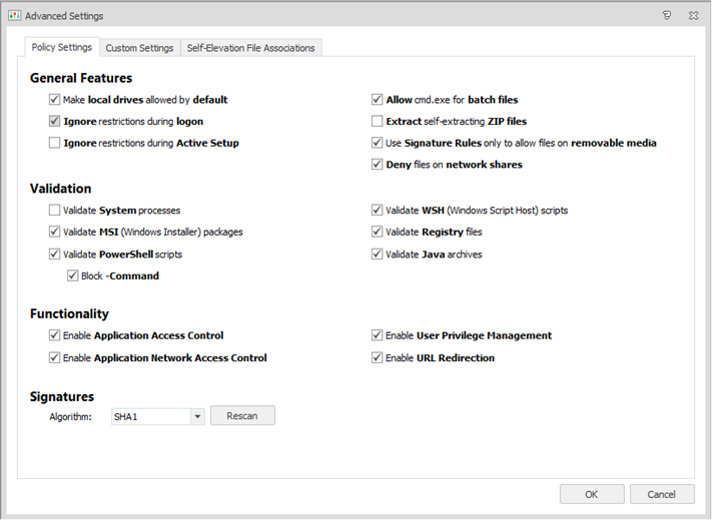Click the Advanced Settings window title icon

14,15
